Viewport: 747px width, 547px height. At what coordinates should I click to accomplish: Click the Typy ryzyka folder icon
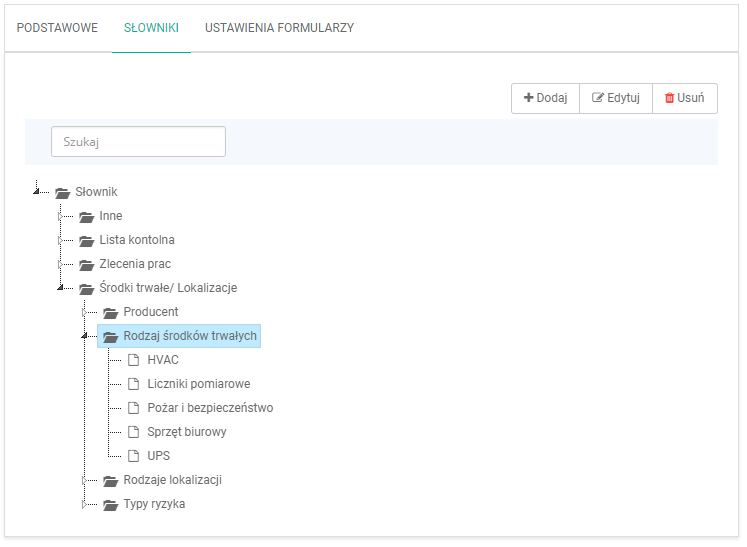click(111, 505)
